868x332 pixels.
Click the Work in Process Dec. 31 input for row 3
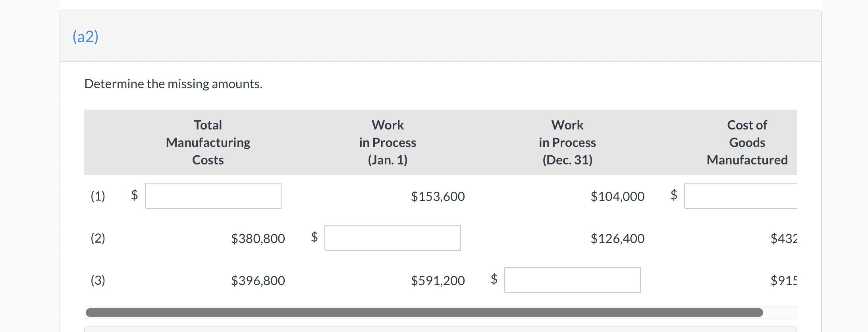(573, 280)
